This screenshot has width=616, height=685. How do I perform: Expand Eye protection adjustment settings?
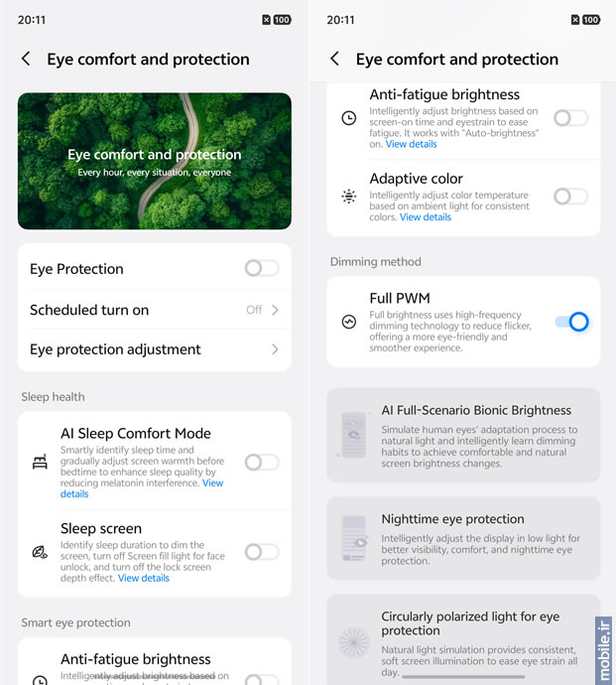click(x=154, y=349)
